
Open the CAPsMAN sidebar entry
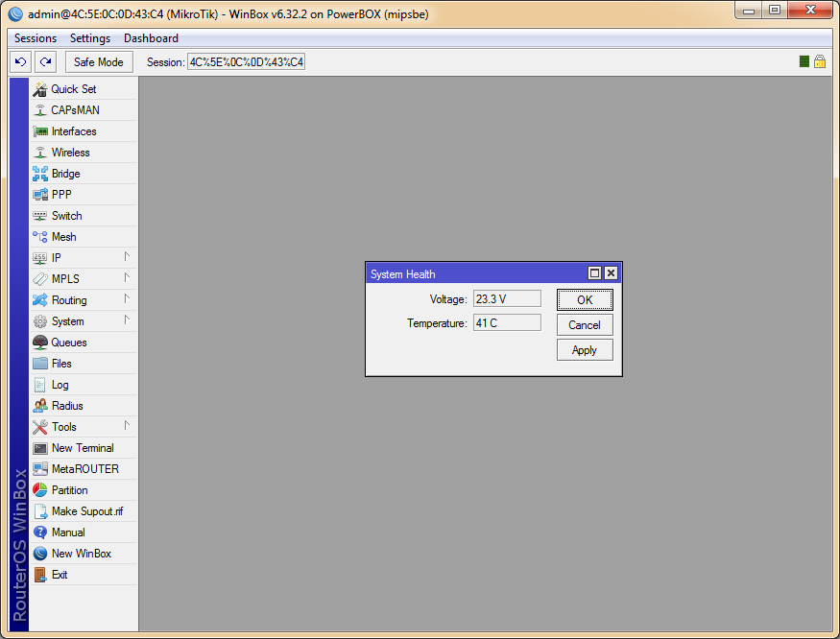click(75, 110)
